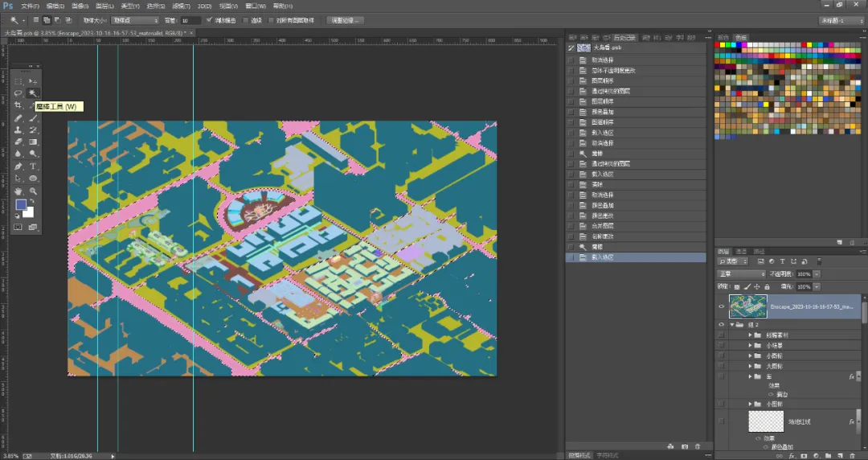Select the Pen tool
868x460 pixels.
pos(18,166)
